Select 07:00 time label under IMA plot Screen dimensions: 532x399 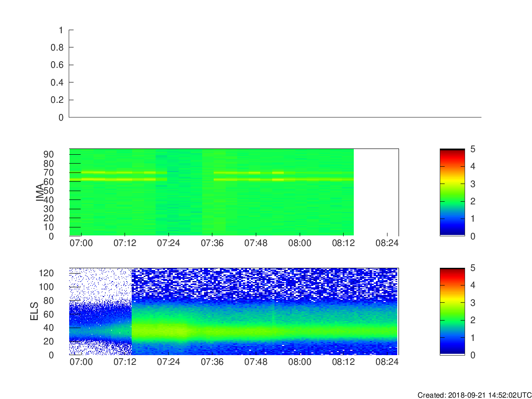81,243
